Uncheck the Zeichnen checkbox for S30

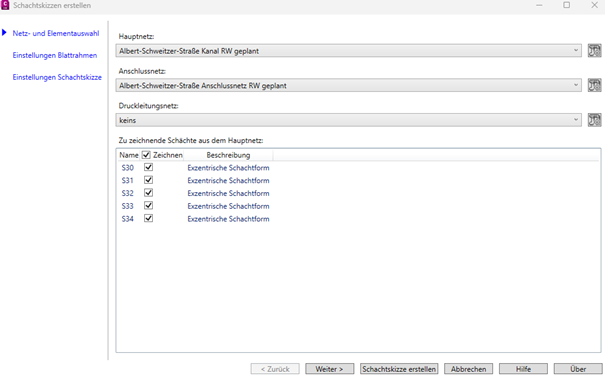coord(149,167)
